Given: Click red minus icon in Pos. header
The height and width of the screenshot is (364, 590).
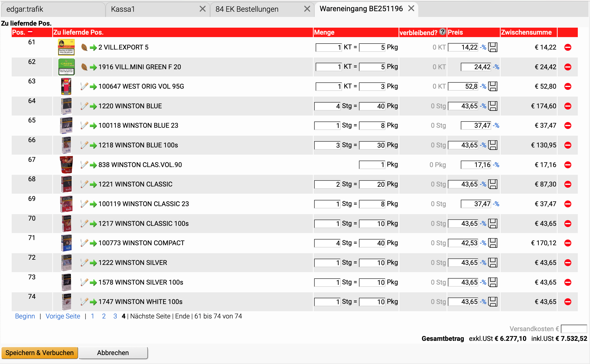Looking at the screenshot, I should click(30, 32).
